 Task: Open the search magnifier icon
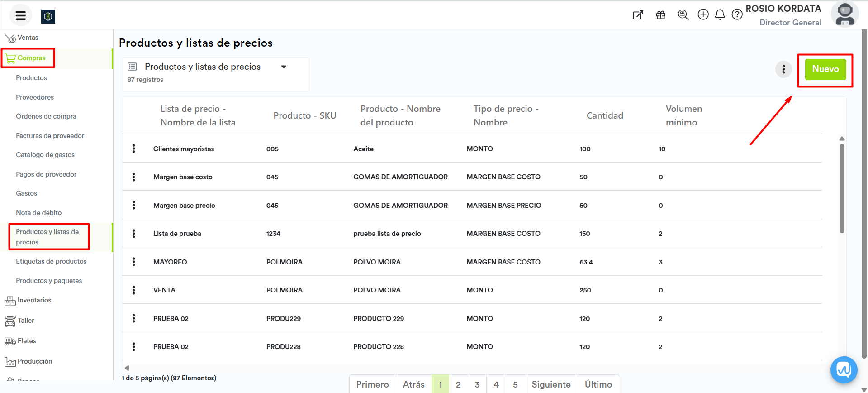coord(683,15)
